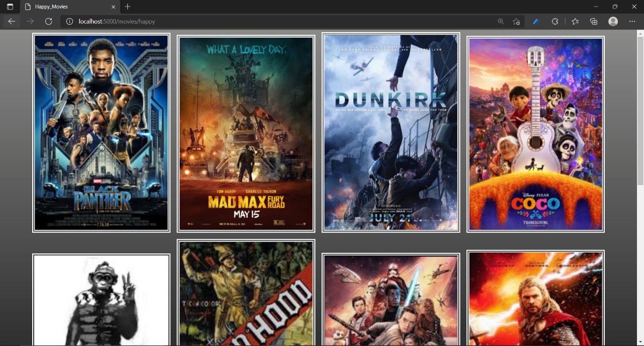
Task: Click the zoom magnifier in address bar
Action: [501, 22]
